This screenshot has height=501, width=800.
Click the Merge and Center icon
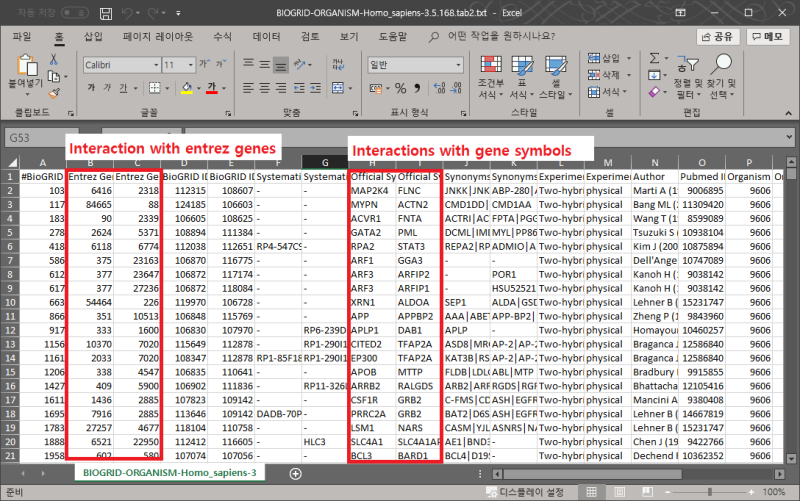(338, 88)
